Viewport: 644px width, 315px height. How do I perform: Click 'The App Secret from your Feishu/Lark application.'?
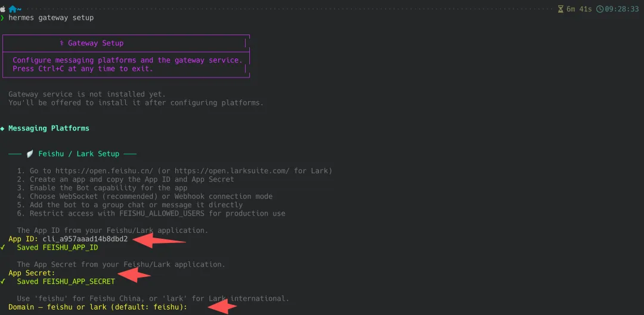(121, 264)
